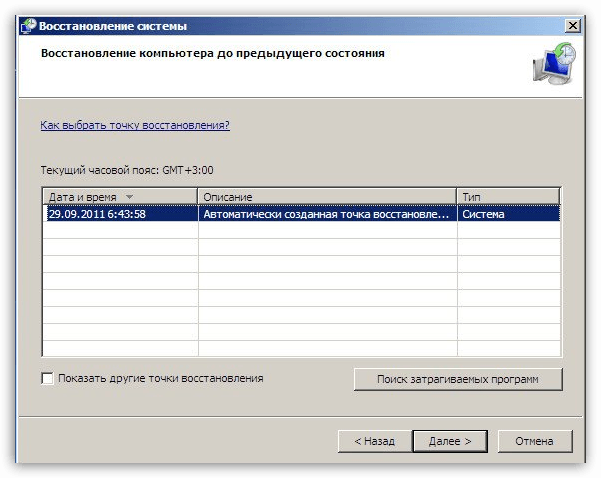Click the sort arrow in 'Дата и время' header
Image resolution: width=601 pixels, height=478 pixels.
click(x=129, y=197)
